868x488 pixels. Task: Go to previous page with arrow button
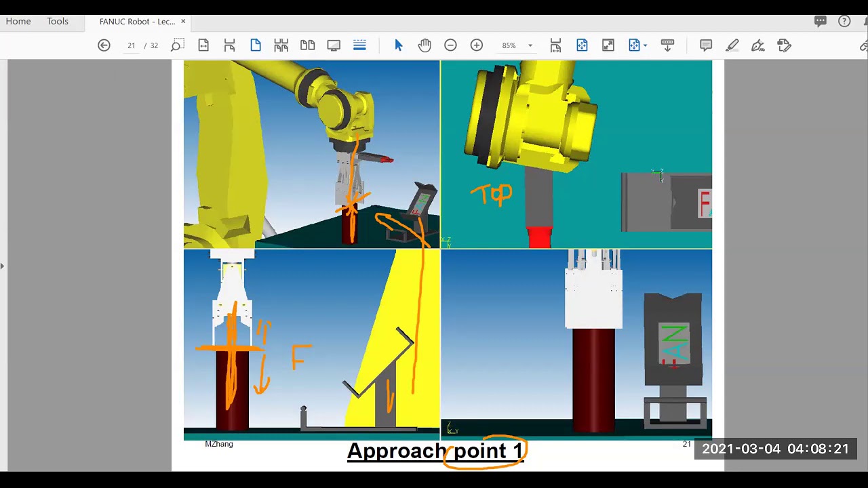[x=104, y=45]
